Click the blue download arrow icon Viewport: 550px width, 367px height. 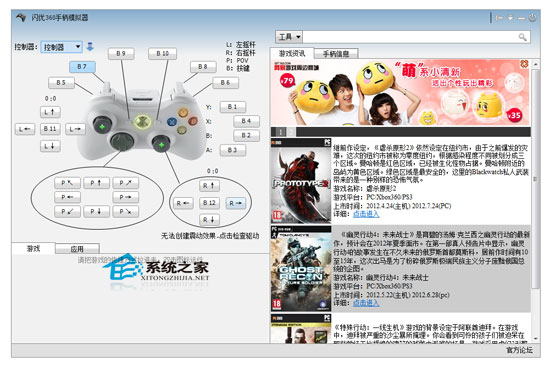pos(90,47)
